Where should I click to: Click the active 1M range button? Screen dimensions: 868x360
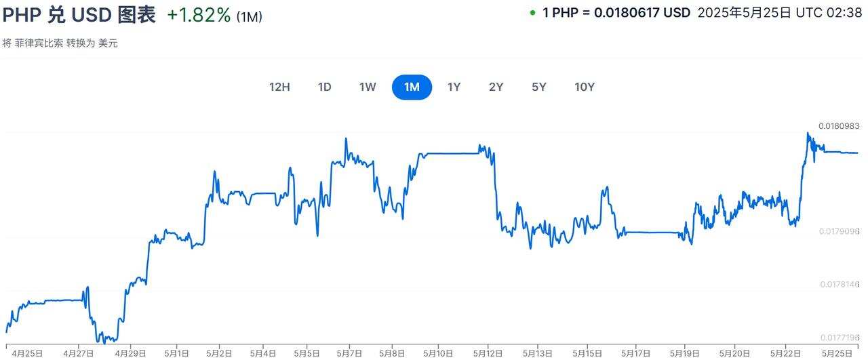click(x=412, y=87)
